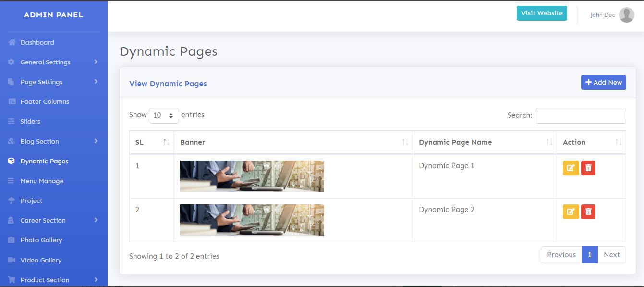Expand the Career Section chevron

95,220
